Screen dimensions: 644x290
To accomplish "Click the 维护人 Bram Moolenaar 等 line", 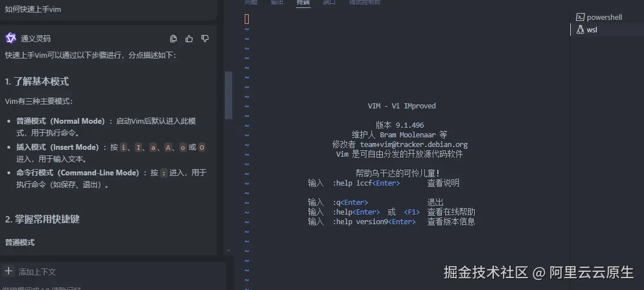I will [x=400, y=135].
